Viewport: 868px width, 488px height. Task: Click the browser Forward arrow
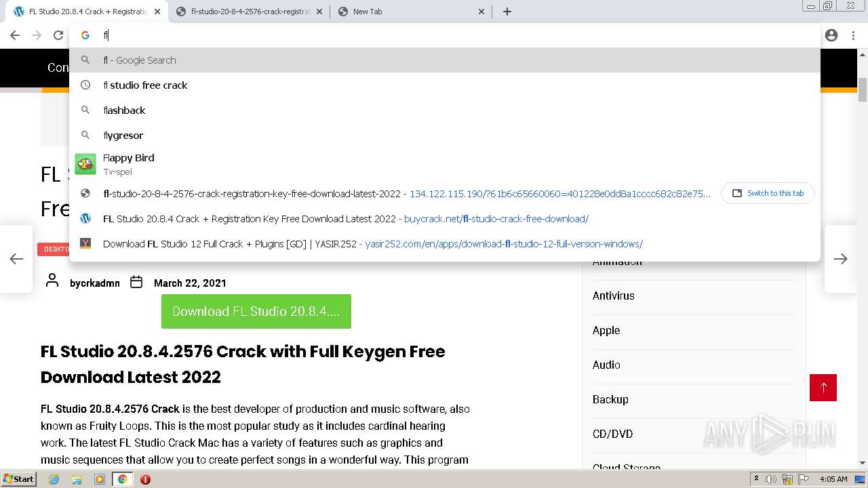click(x=37, y=35)
